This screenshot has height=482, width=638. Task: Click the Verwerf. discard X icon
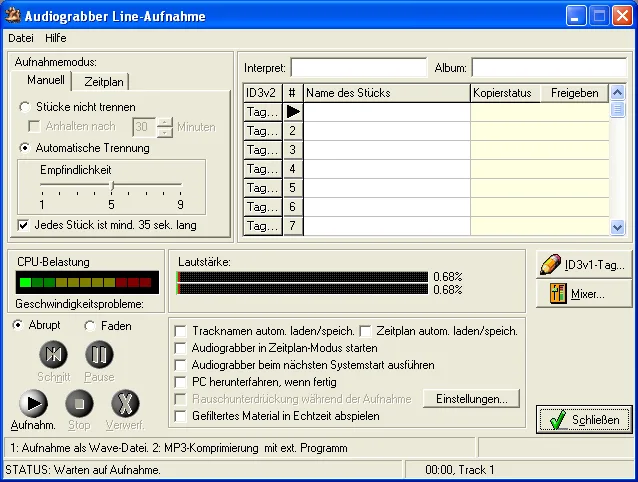[125, 403]
